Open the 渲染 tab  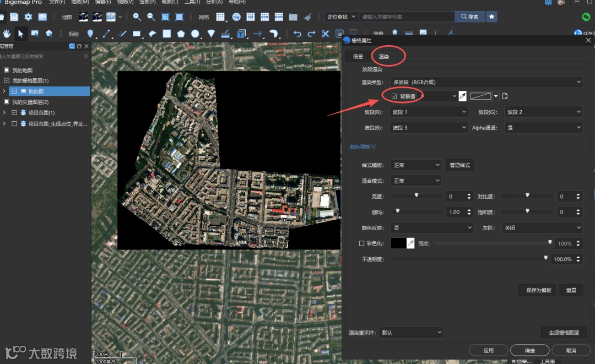click(383, 57)
